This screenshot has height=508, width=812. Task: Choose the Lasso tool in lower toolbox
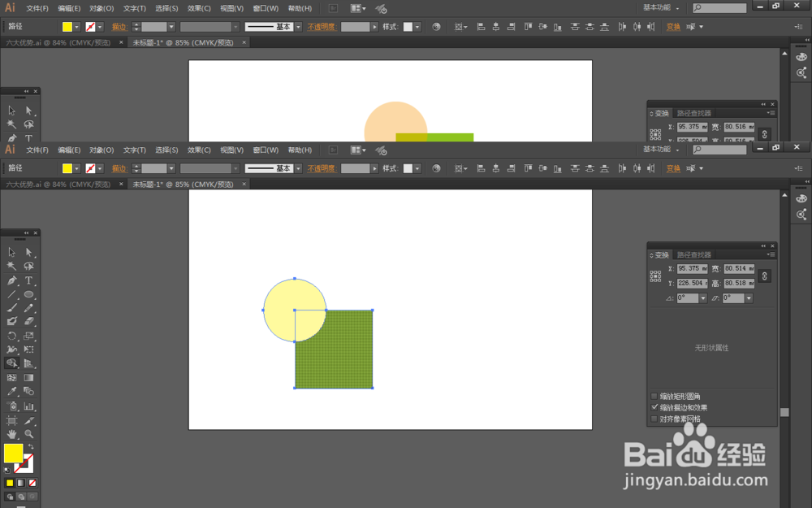[x=29, y=266]
